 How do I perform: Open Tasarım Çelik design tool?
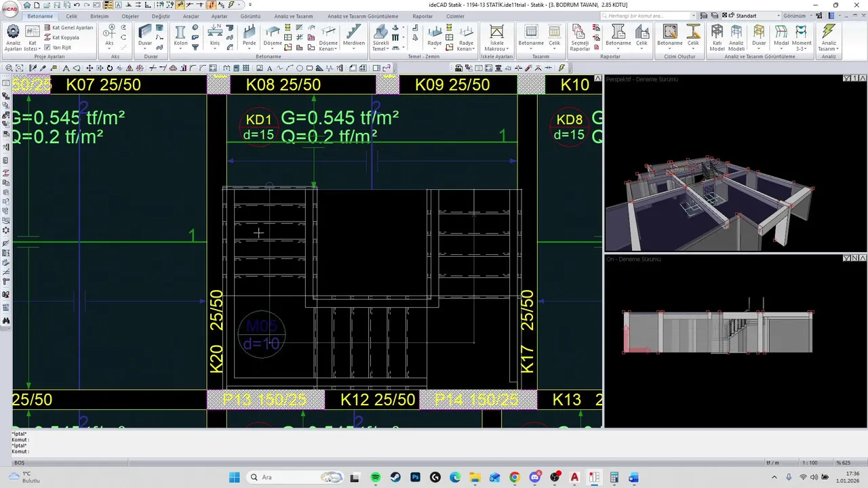(x=555, y=37)
